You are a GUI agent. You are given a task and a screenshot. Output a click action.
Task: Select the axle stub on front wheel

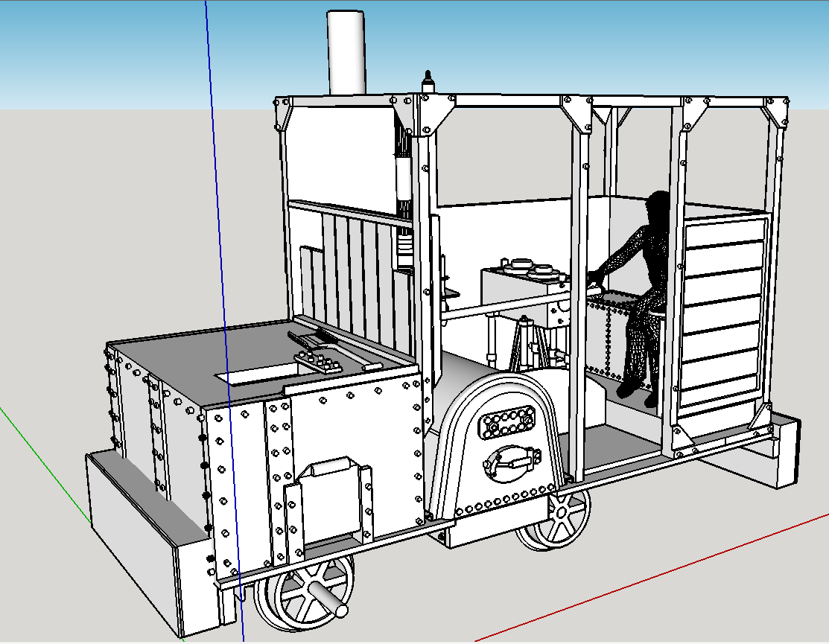click(328, 599)
